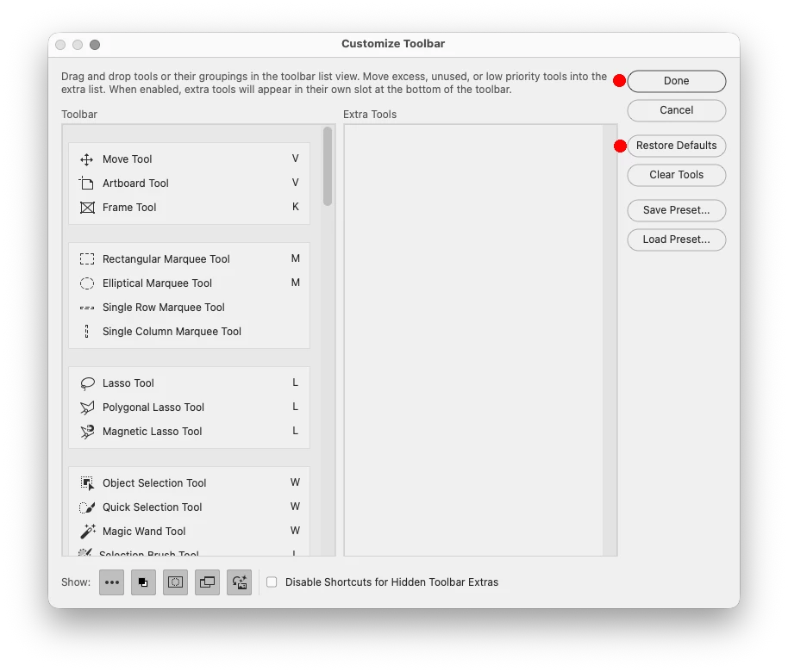Click L shortcut of Lasso Tool

click(296, 383)
